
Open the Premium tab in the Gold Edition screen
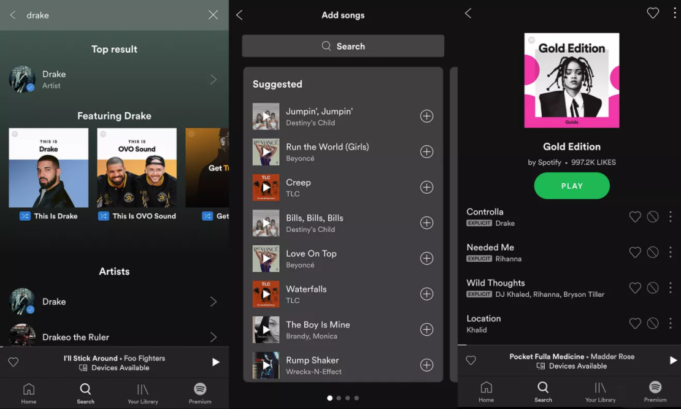pyautogui.click(x=655, y=392)
